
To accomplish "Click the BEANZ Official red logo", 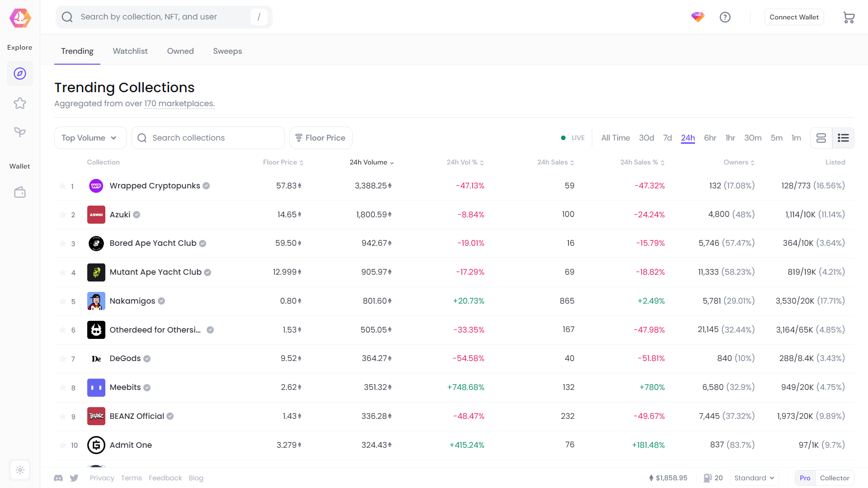I will 96,416.
